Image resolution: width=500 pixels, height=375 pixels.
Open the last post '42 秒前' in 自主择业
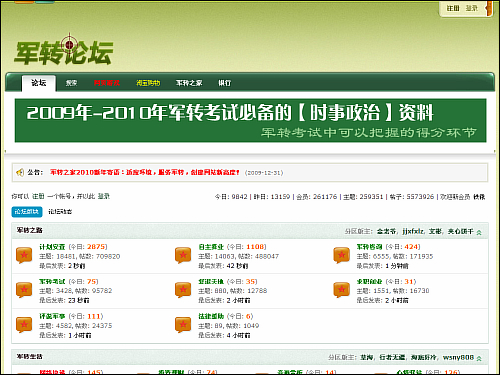point(237,266)
